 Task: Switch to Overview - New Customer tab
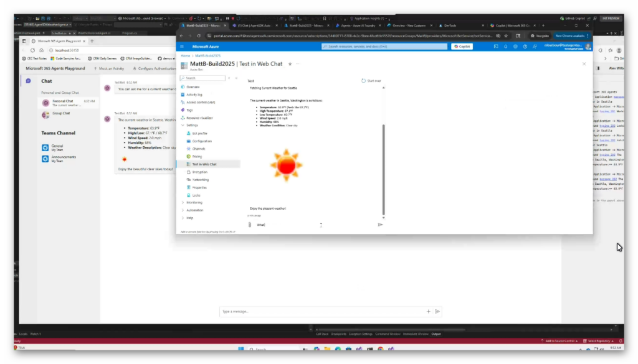click(x=409, y=25)
